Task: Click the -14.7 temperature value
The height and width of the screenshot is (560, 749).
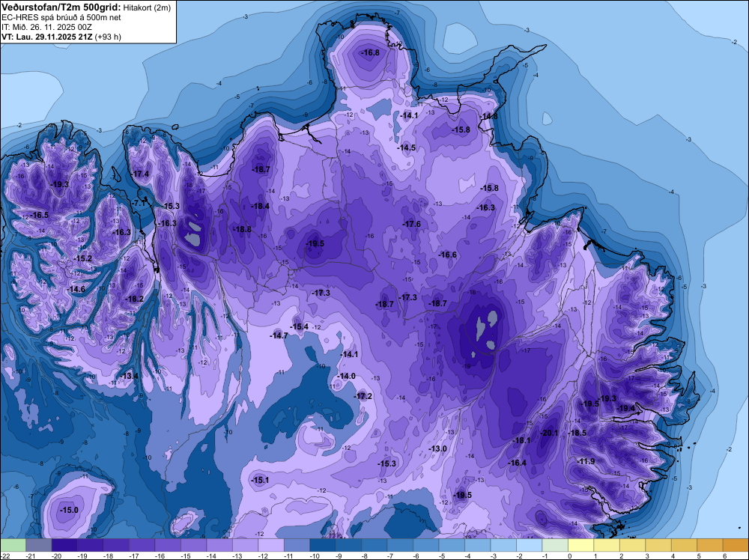Action: coord(279,335)
